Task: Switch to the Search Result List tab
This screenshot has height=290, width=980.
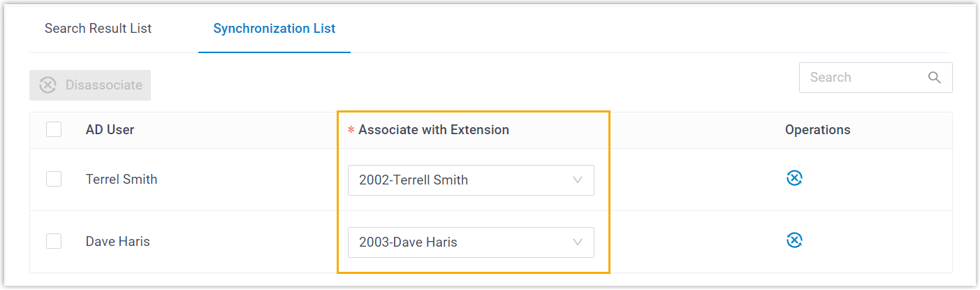Action: (98, 29)
